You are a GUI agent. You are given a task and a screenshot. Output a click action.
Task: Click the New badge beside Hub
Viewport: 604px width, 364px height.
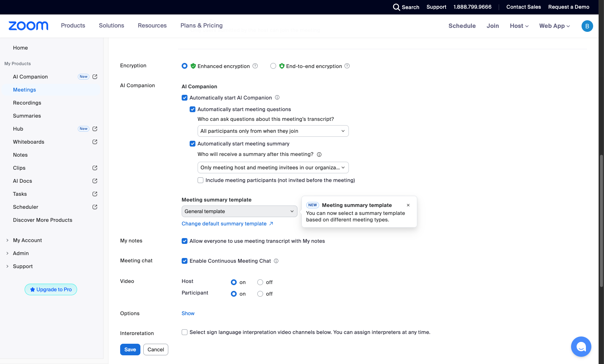[x=84, y=129]
